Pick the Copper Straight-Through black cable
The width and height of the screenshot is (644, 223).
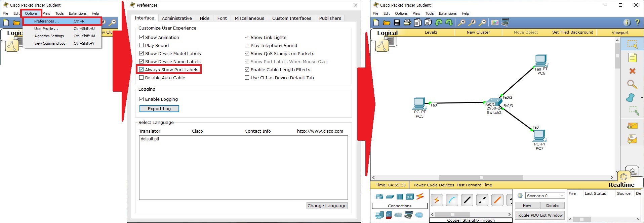tap(467, 200)
